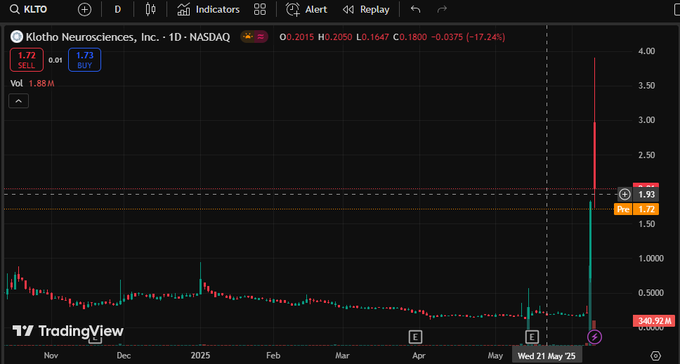Click the Klotho Neurosciences symbol logo

tap(16, 37)
